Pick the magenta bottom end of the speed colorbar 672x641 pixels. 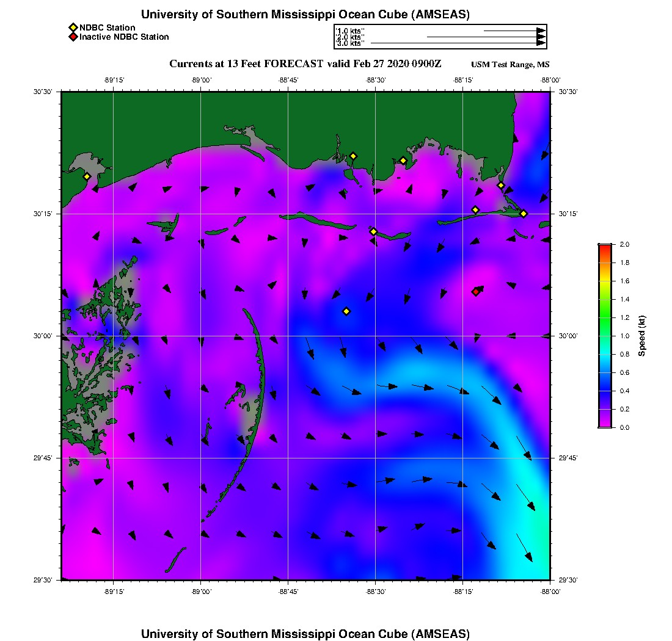pos(604,426)
